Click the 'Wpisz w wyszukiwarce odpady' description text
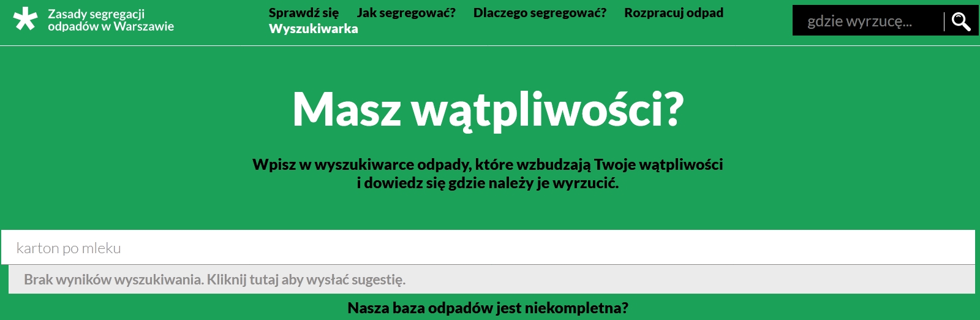980x320 pixels. tap(488, 173)
